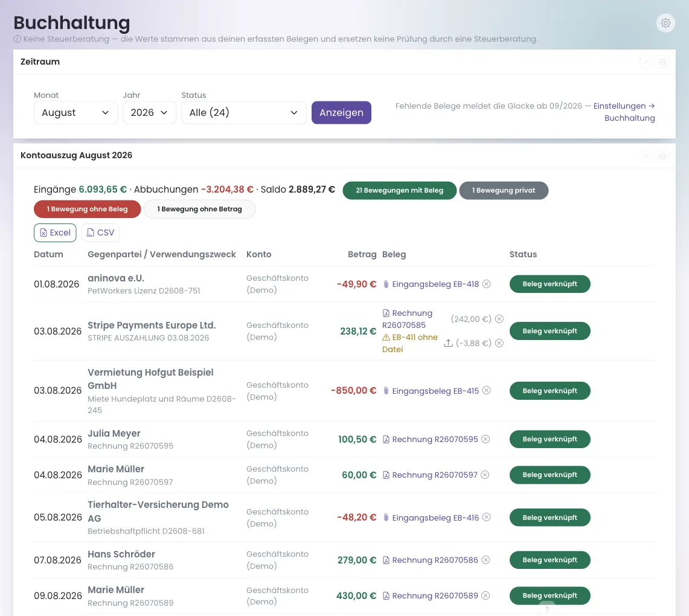The height and width of the screenshot is (616, 689).
Task: Filter by 1 Bewegung privat
Action: coord(504,190)
